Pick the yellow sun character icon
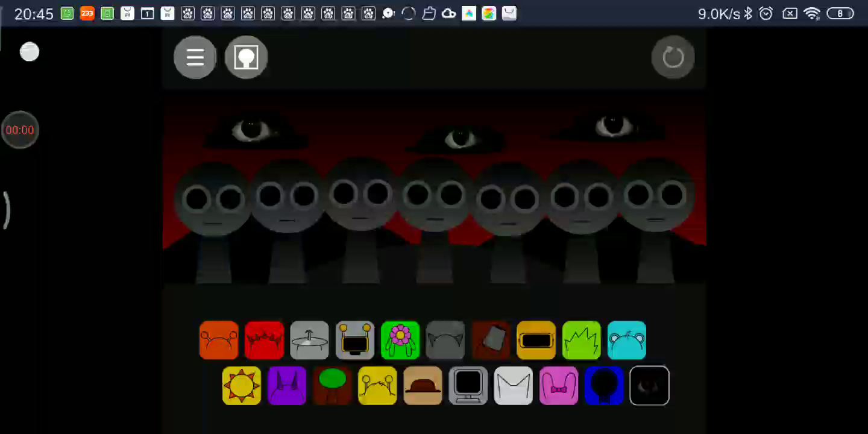868x434 pixels. pos(242,386)
